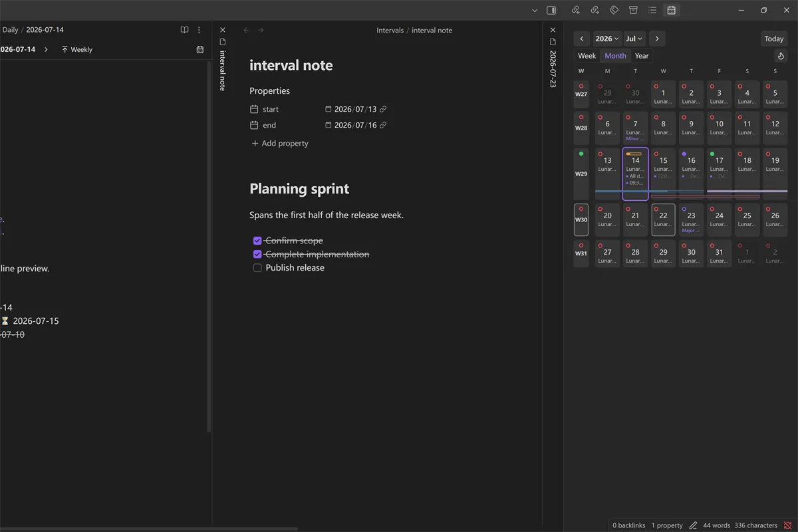Navigate back in interval note pane

coord(247,30)
